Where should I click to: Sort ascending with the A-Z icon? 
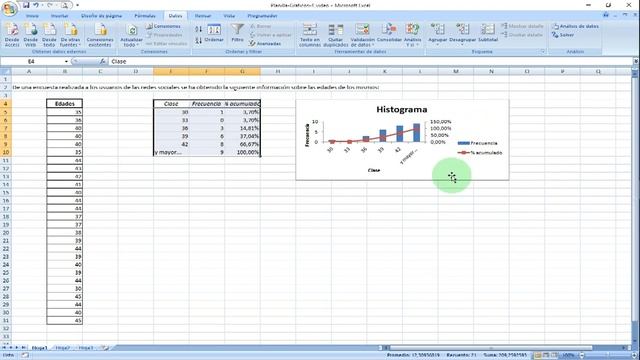(x=198, y=29)
